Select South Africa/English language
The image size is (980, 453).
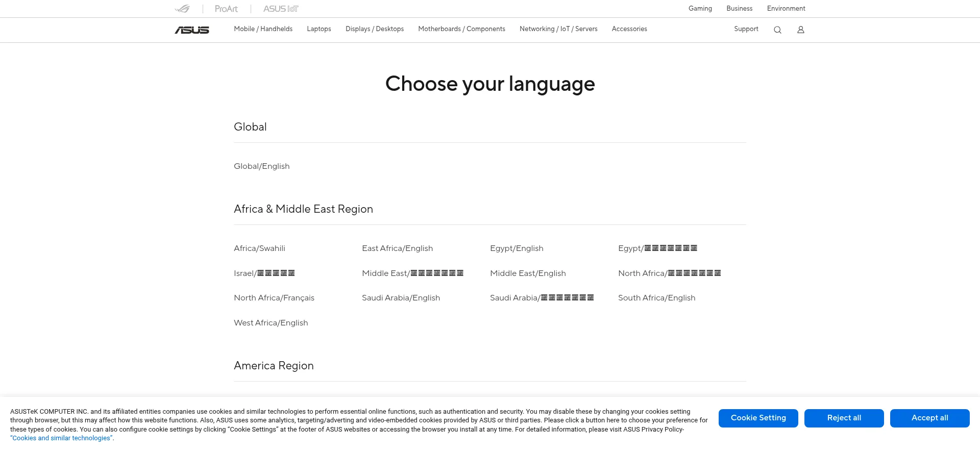(x=657, y=298)
